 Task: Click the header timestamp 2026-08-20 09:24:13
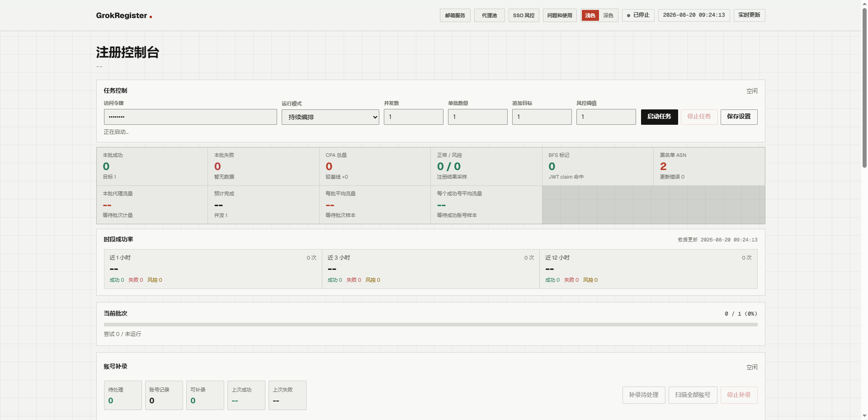(x=694, y=15)
